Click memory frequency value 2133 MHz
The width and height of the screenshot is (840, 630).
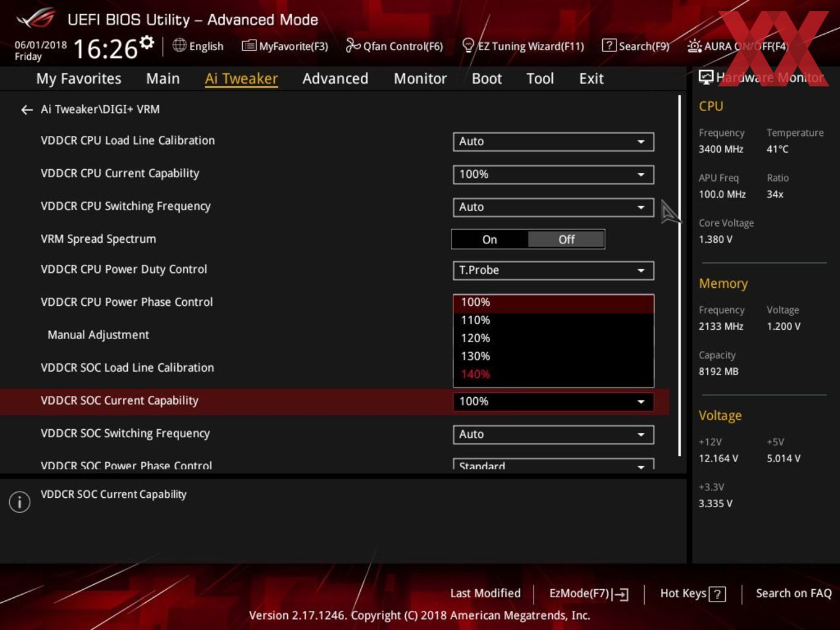721,327
